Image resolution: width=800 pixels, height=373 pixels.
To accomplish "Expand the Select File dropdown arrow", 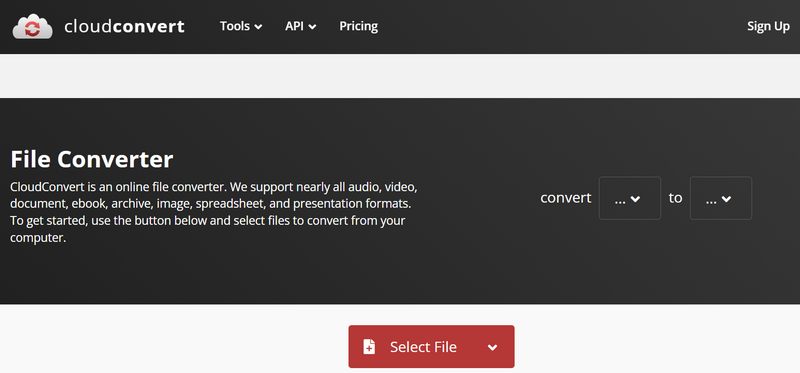I will coord(492,347).
